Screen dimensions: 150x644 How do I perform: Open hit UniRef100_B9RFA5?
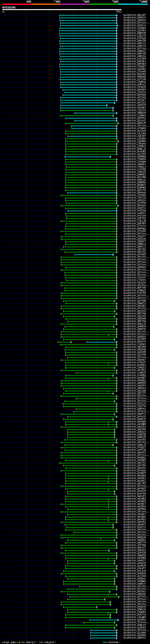(135, 33)
